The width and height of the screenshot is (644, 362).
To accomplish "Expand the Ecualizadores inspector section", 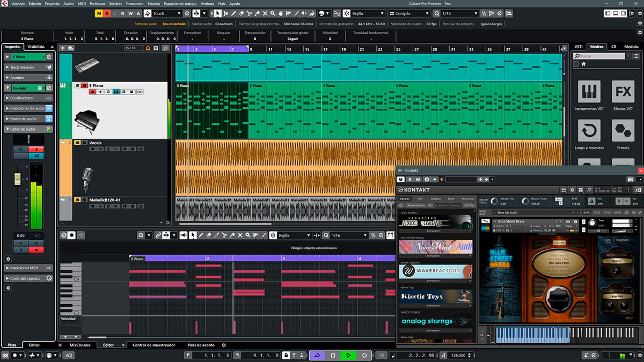I will pyautogui.click(x=28, y=98).
